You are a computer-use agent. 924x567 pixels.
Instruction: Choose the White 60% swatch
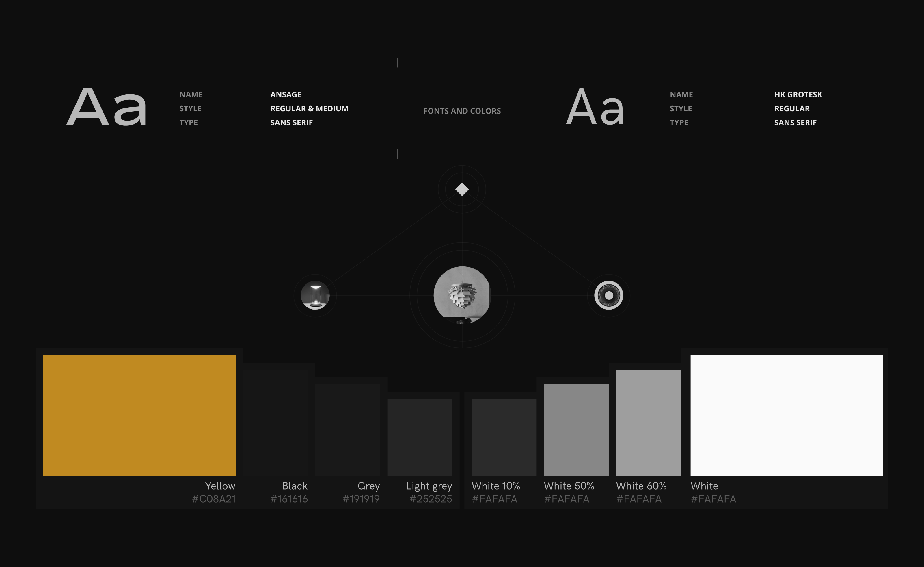pyautogui.click(x=648, y=423)
